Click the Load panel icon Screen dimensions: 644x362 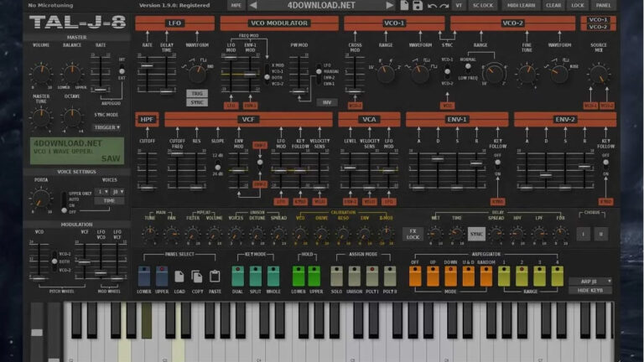[x=179, y=277]
